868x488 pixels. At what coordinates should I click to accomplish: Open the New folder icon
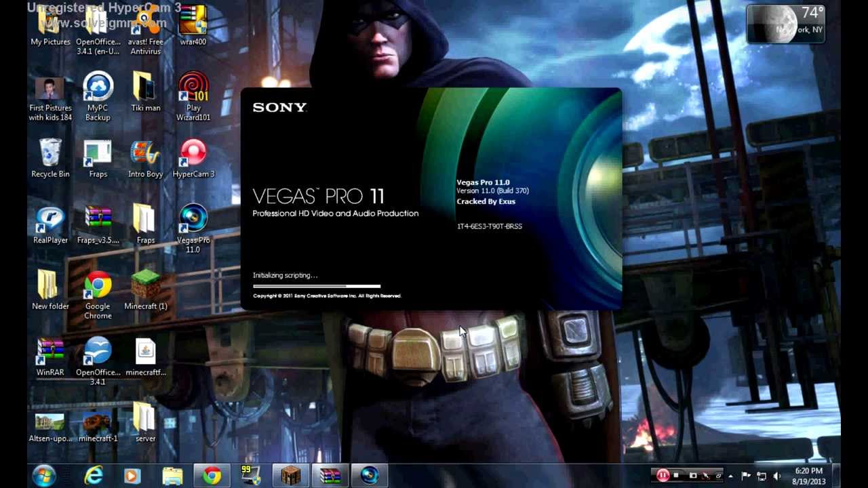(x=50, y=291)
